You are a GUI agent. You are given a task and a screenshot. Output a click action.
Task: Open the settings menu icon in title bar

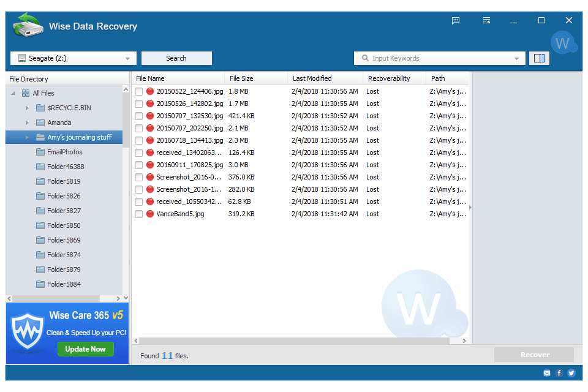click(x=486, y=21)
